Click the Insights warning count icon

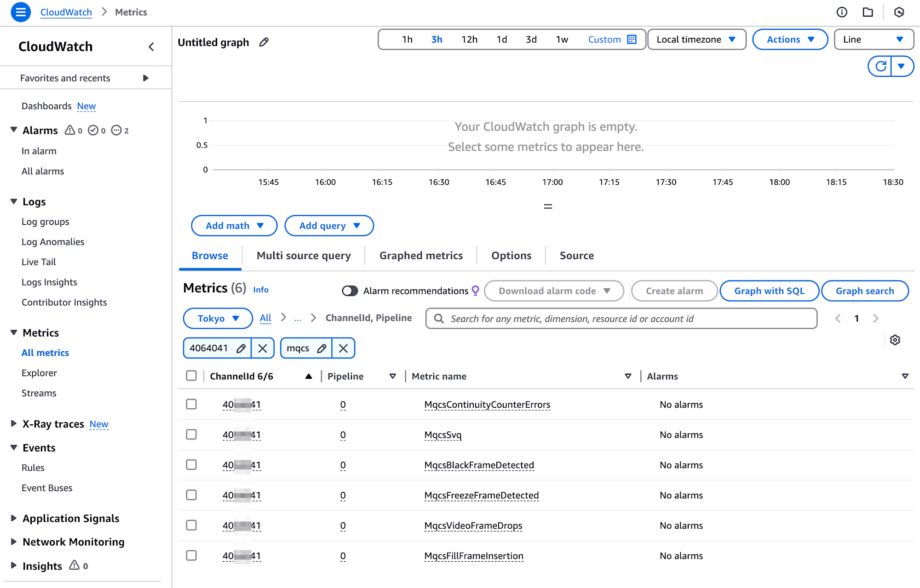pos(74,565)
